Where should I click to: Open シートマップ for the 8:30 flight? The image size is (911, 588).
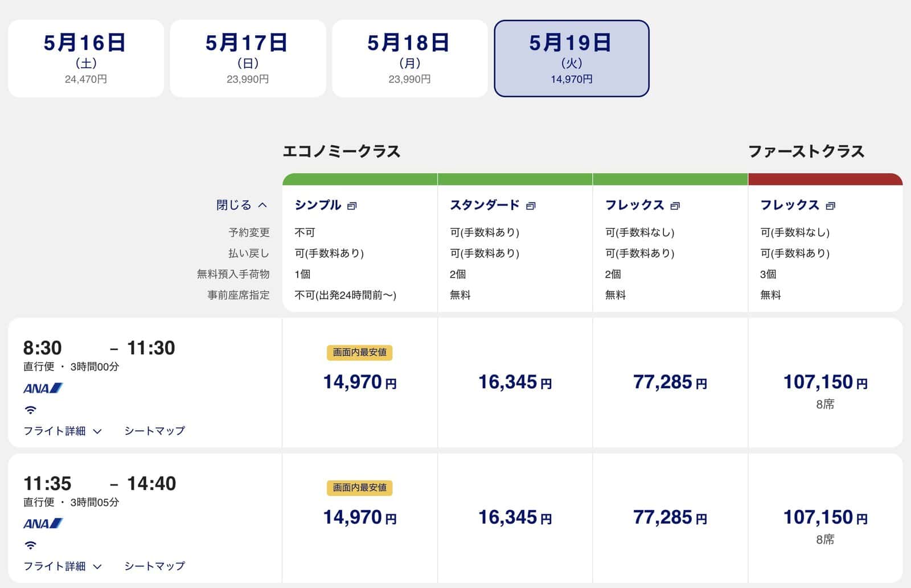(x=155, y=431)
